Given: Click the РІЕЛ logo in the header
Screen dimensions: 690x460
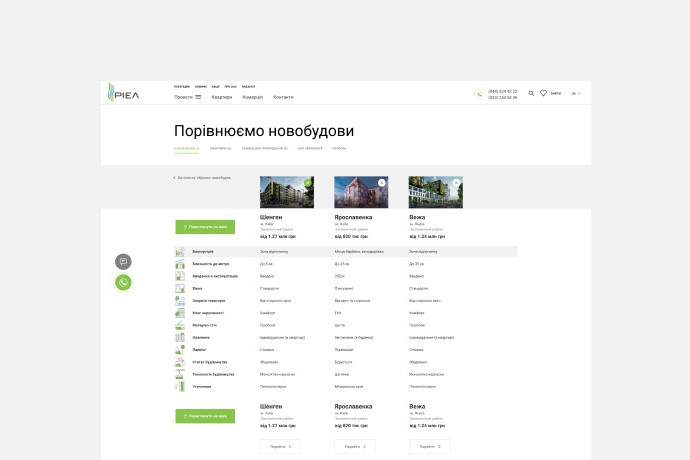Looking at the screenshot, I should tap(125, 93).
